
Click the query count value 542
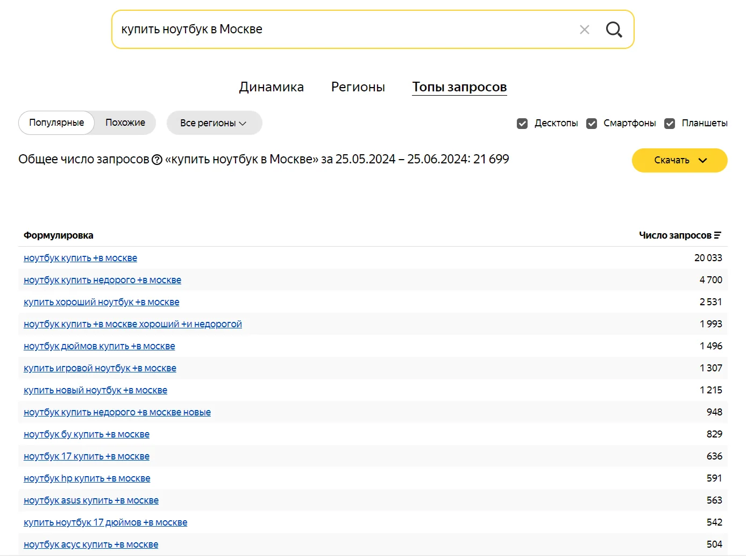pos(714,522)
